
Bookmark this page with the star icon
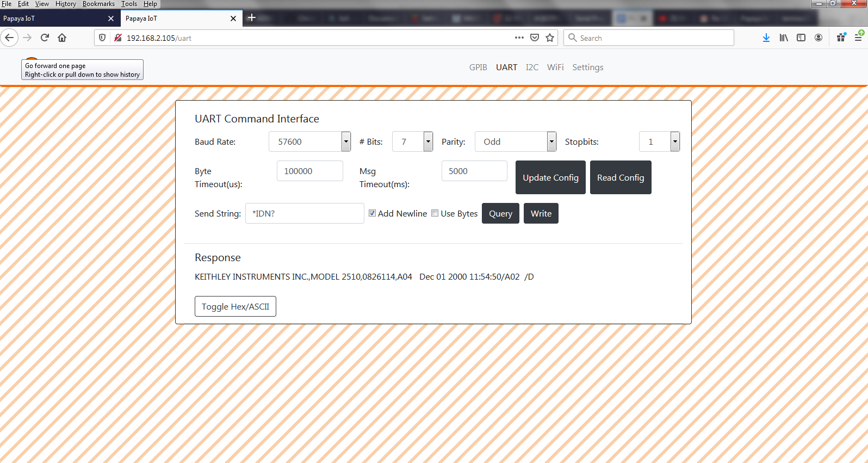pos(550,38)
